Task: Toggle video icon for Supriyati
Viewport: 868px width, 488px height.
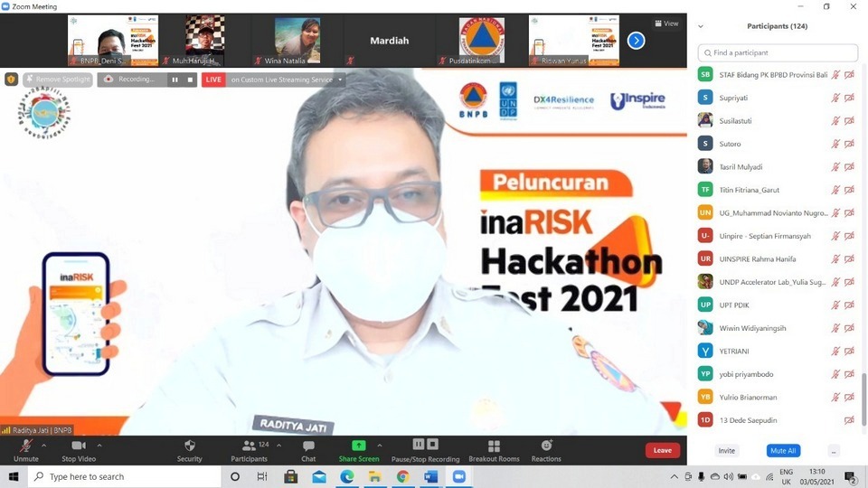Action: coord(849,98)
